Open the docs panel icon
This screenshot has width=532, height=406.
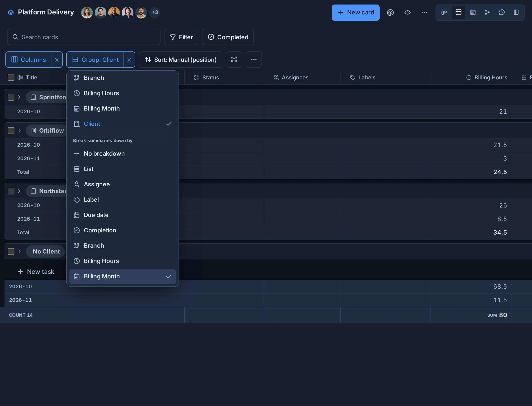516,12
